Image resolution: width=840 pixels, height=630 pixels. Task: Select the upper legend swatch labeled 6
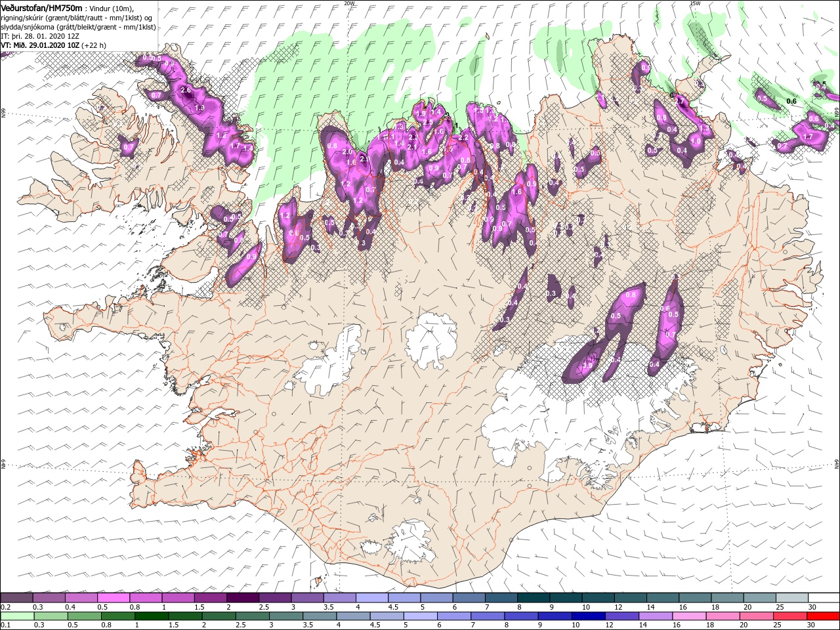469,598
